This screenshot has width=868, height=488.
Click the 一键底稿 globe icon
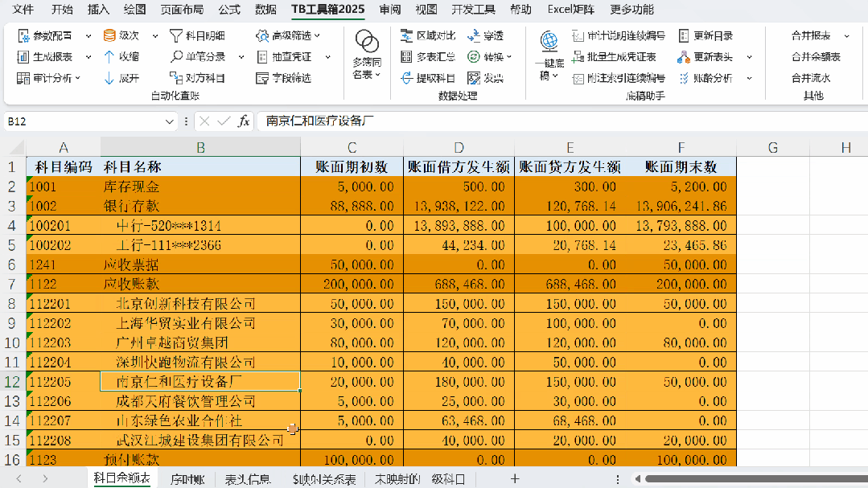coord(549,42)
